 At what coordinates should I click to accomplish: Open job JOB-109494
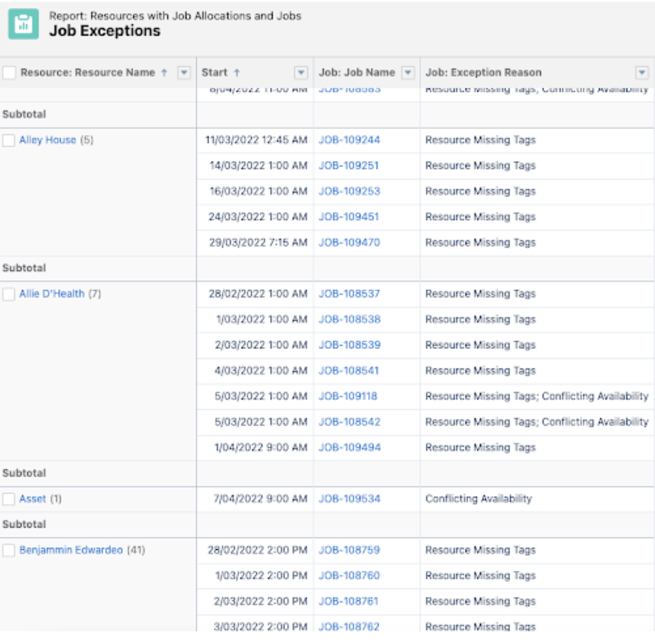click(x=349, y=448)
